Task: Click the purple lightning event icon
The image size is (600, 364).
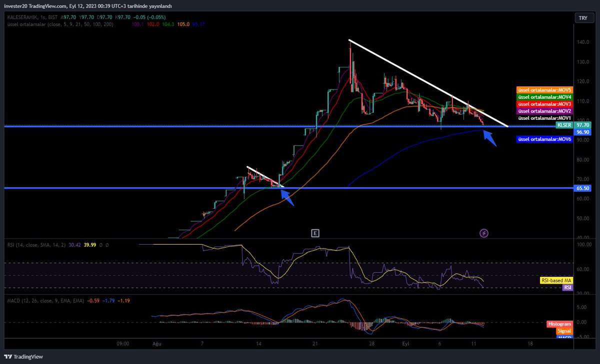Action: 484,233
